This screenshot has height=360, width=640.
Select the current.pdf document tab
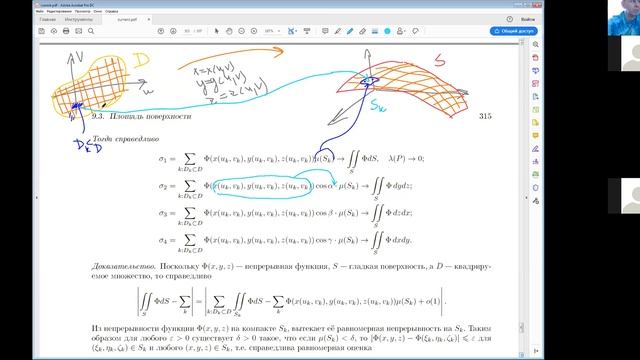(127, 19)
